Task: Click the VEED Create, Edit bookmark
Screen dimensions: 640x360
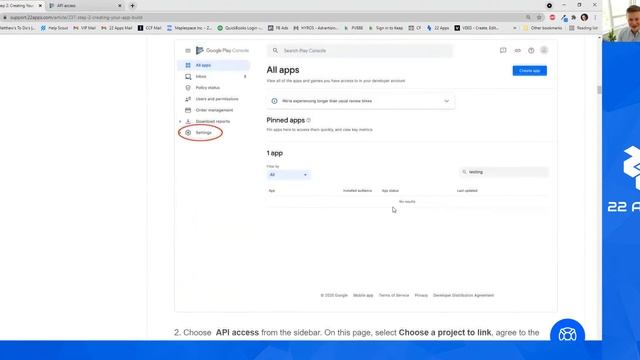Action: [476, 28]
